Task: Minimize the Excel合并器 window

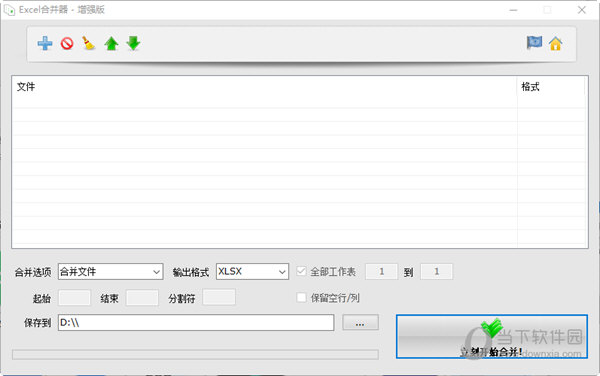Action: pos(514,10)
